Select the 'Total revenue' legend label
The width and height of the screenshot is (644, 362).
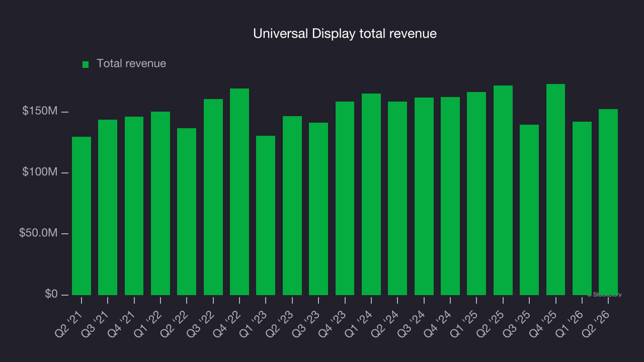coord(131,64)
